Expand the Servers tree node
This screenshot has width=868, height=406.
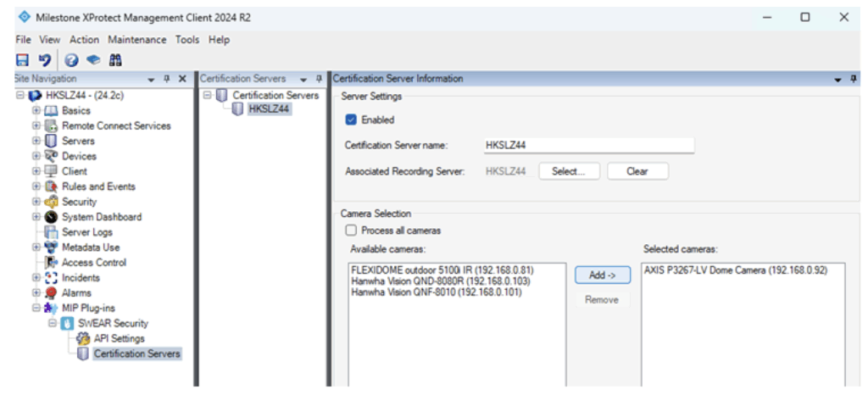pos(36,141)
